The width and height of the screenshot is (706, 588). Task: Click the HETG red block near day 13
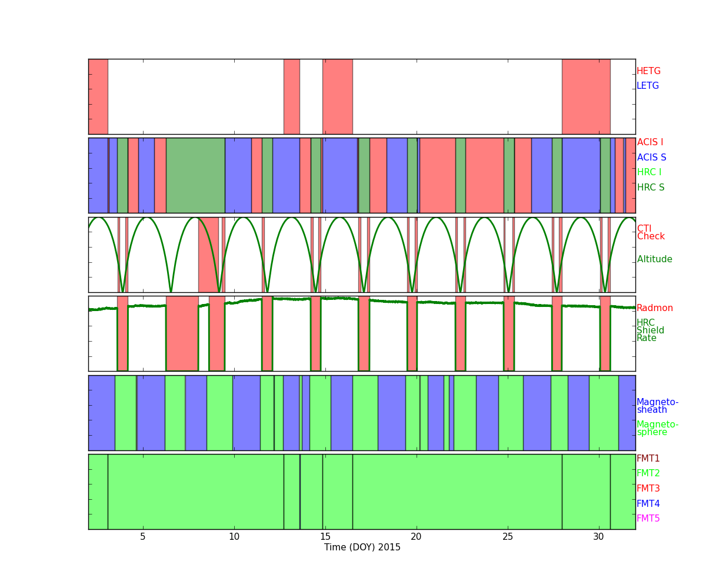pyautogui.click(x=292, y=96)
